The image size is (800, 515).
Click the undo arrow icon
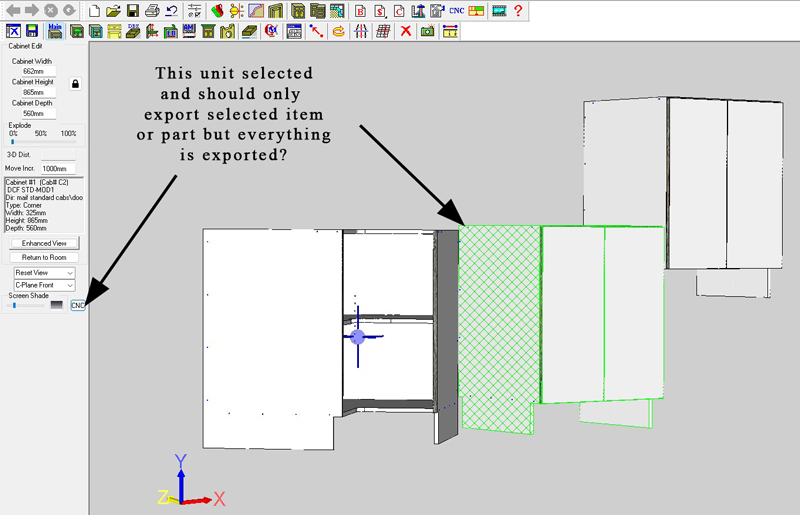[172, 10]
